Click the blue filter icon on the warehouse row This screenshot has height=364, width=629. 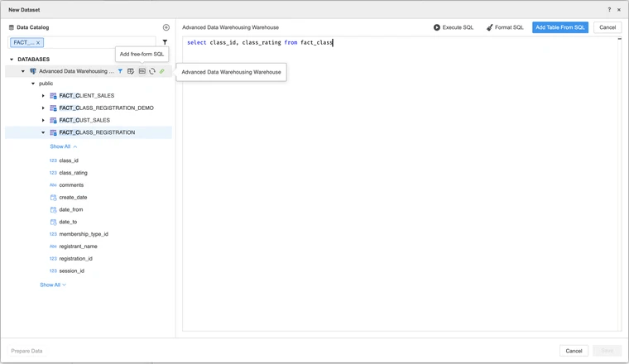coord(120,71)
